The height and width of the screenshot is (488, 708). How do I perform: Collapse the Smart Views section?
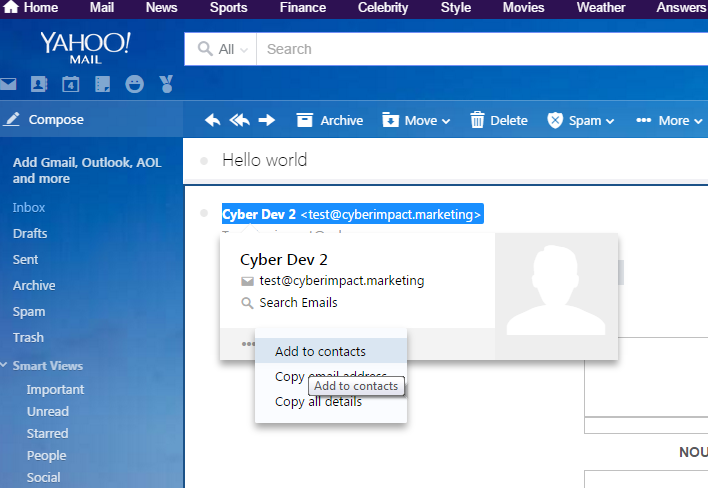pos(5,366)
